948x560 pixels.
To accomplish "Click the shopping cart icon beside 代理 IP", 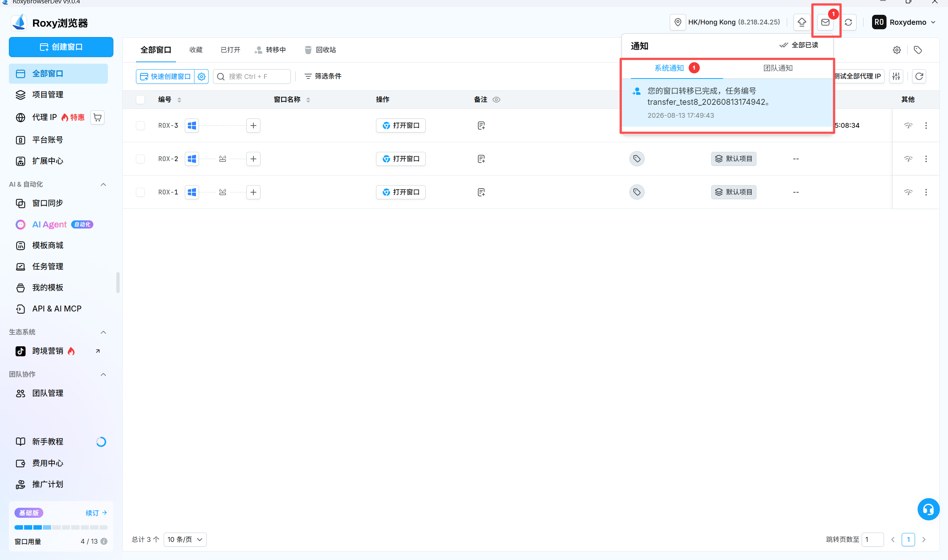I will coord(98,117).
